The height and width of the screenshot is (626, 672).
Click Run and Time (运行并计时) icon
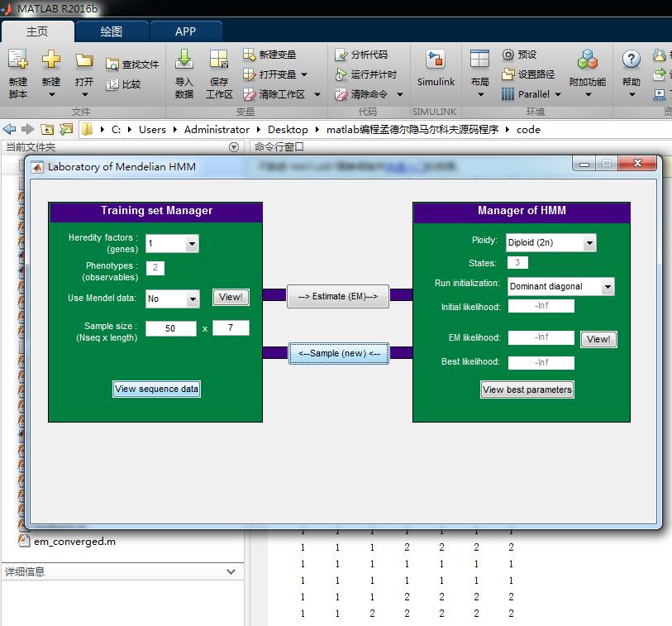[341, 74]
